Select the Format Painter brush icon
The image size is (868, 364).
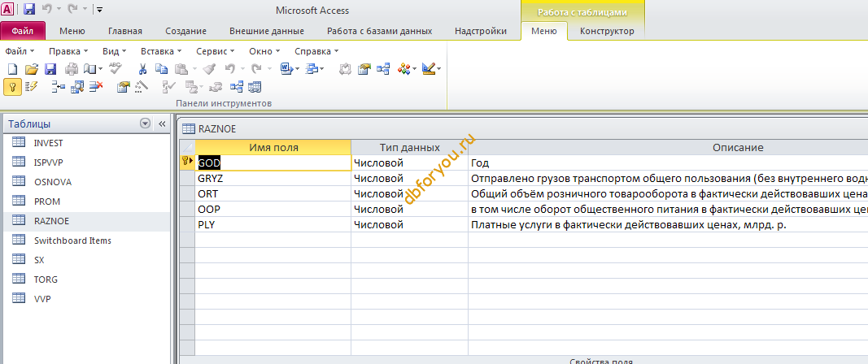click(x=209, y=69)
